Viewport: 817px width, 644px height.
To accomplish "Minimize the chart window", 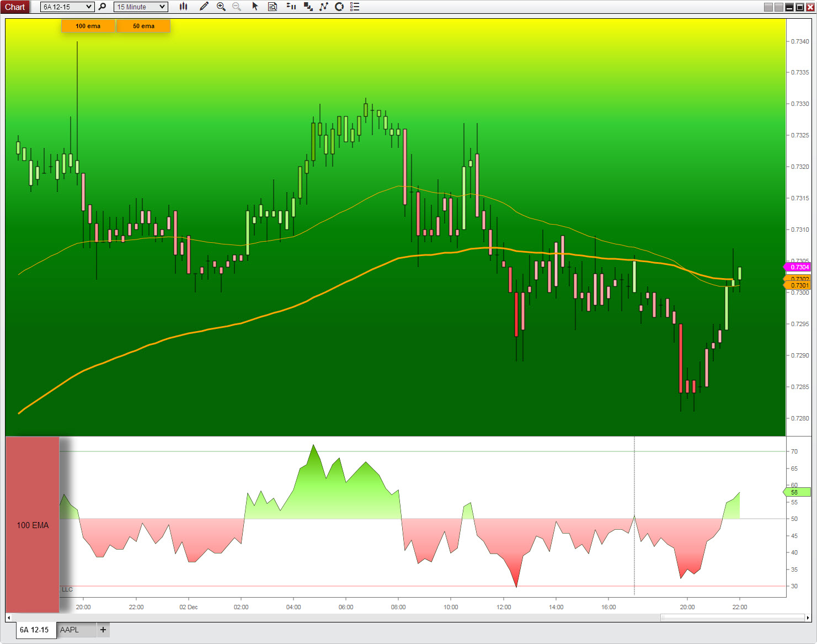I will [x=789, y=7].
